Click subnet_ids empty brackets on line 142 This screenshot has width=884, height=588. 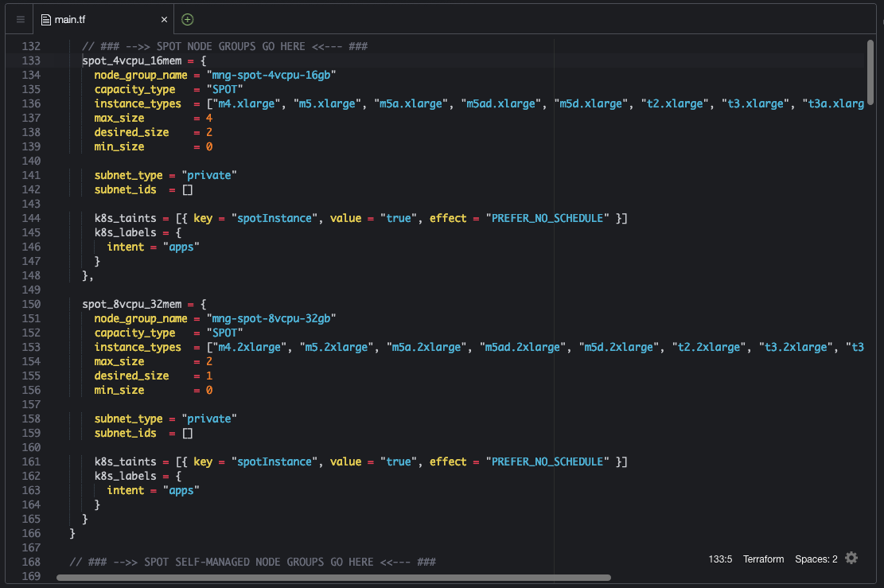(x=188, y=189)
